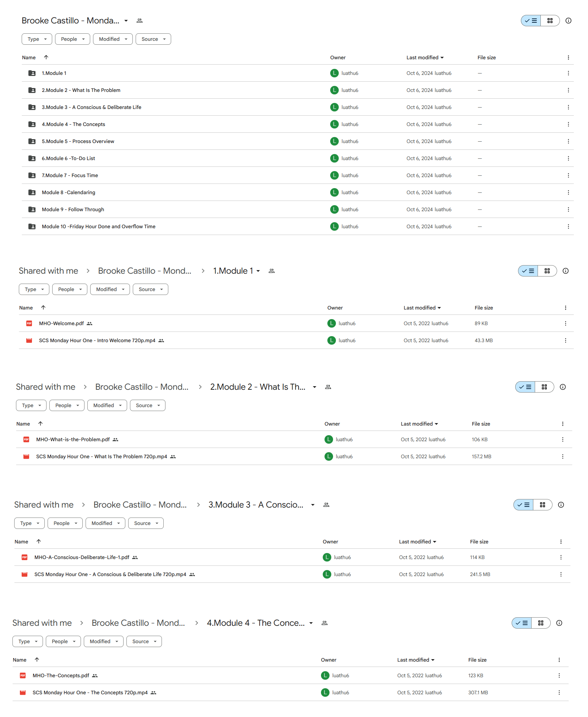588x717 pixels.
Task: Switch to list layout in 2.Module 2 view
Action: [525, 387]
